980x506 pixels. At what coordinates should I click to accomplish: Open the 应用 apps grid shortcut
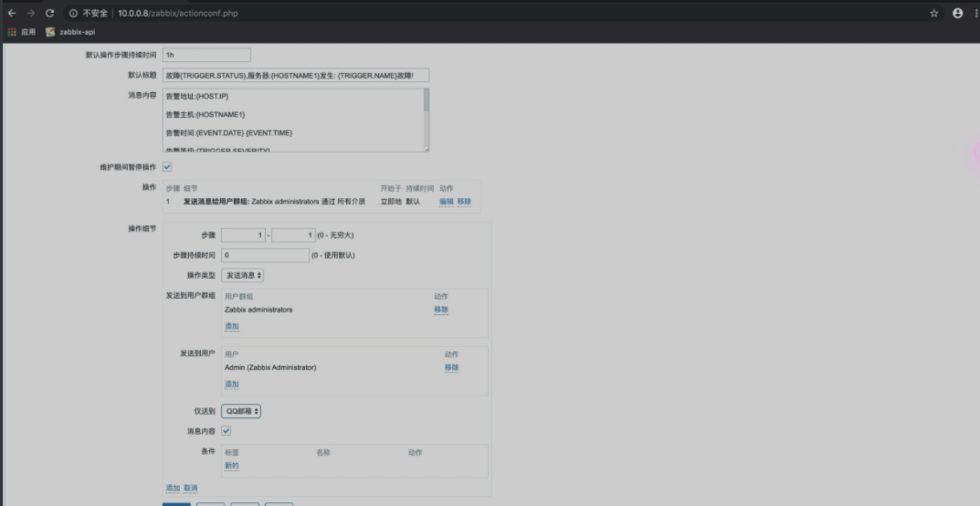(x=21, y=32)
